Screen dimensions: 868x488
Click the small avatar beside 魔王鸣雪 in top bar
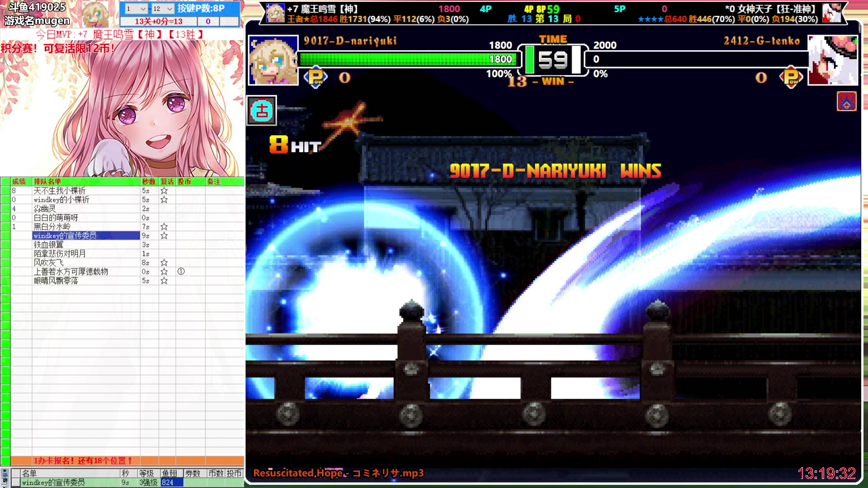click(275, 13)
